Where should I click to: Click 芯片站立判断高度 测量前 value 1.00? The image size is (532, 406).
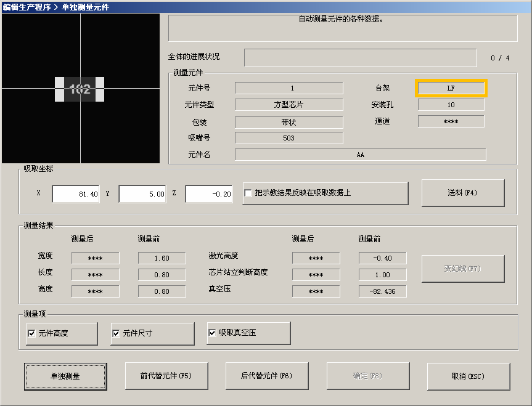click(x=382, y=275)
